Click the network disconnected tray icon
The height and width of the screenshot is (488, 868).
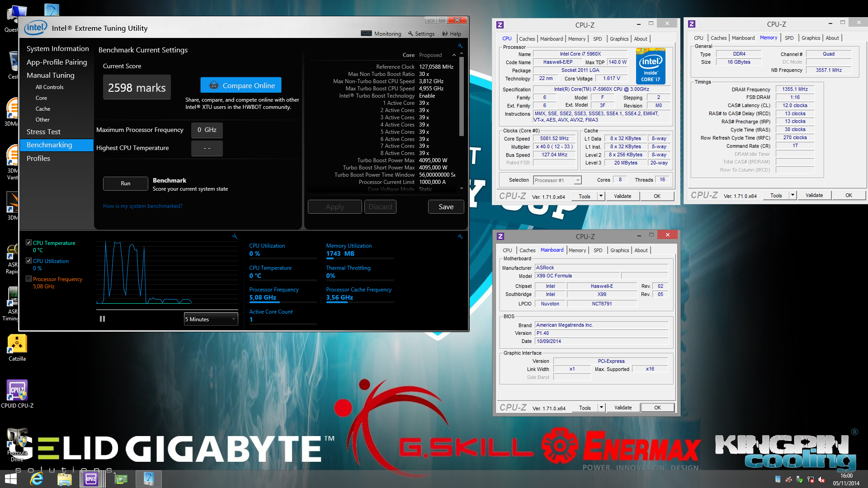pos(811,480)
